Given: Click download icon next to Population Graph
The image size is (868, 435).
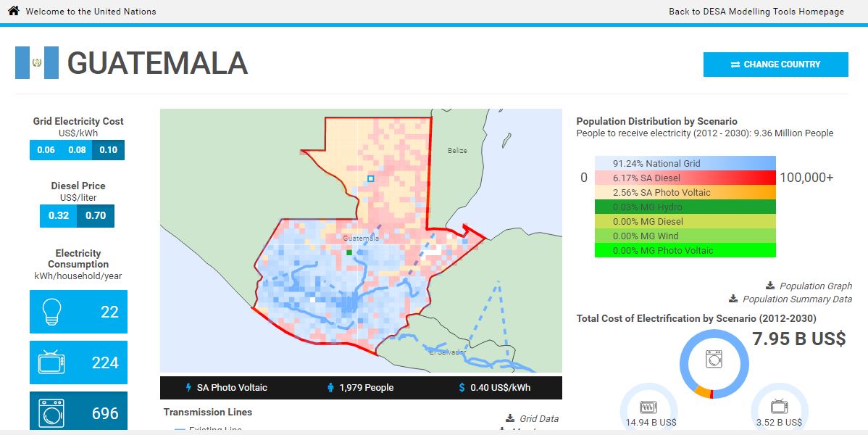Looking at the screenshot, I should click(x=770, y=286).
